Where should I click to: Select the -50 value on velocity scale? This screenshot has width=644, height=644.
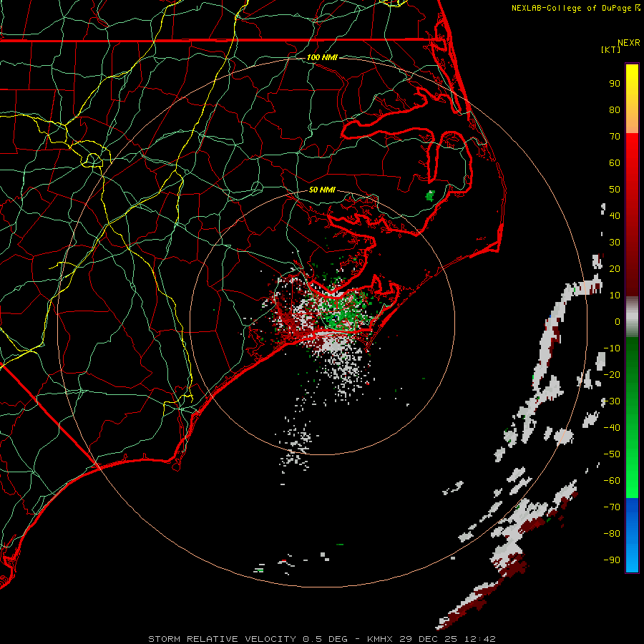coord(612,454)
